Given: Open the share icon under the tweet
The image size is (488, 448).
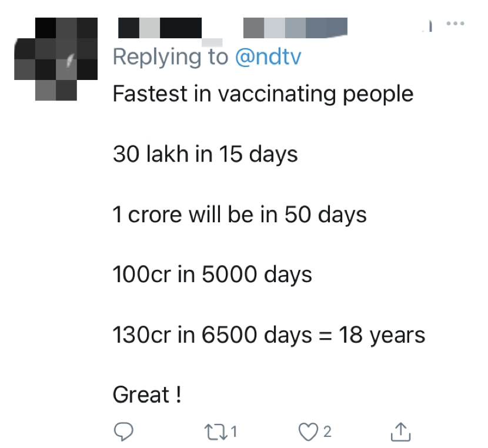Looking at the screenshot, I should (400, 432).
